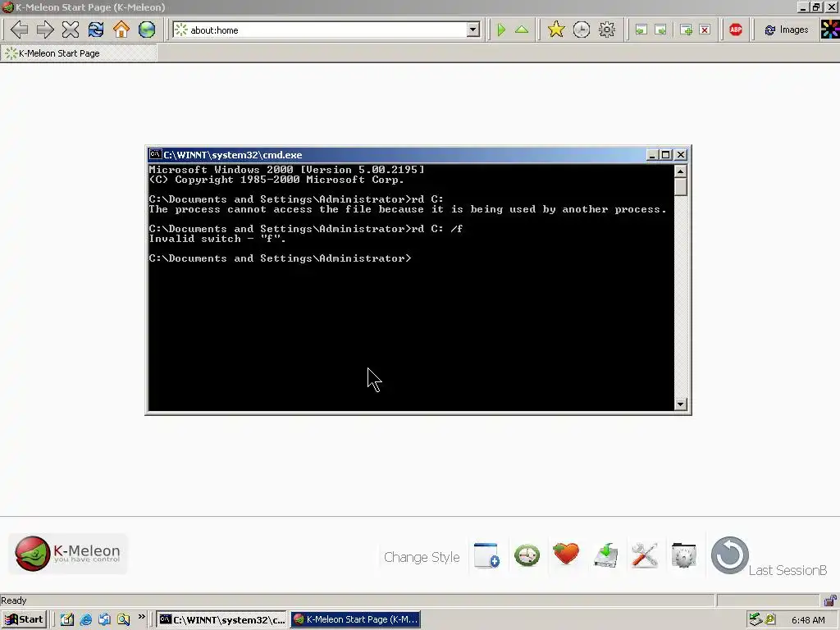Launch Internet Explorer from quick launch

tap(85, 619)
